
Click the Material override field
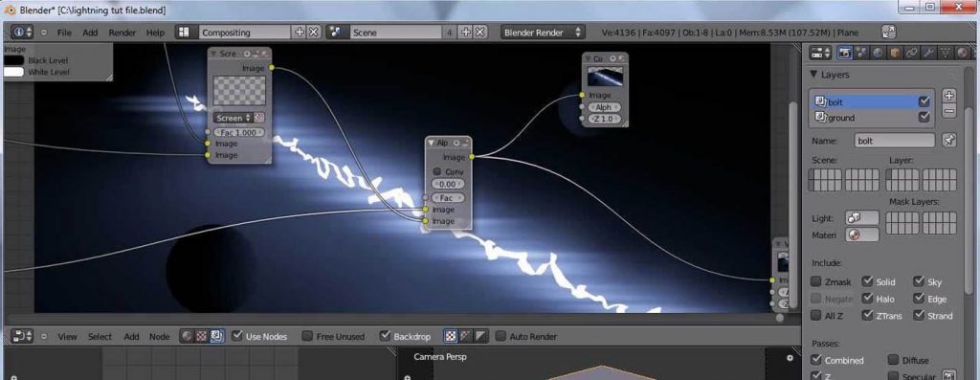[862, 235]
